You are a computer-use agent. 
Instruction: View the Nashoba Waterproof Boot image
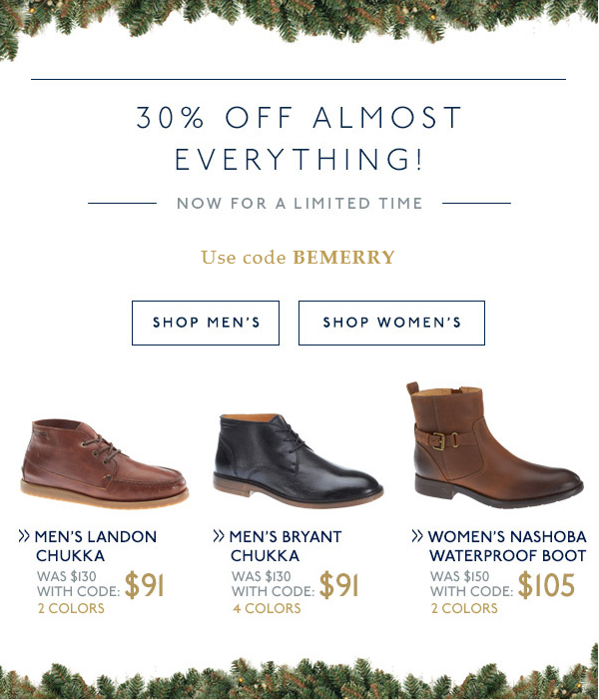[493, 444]
